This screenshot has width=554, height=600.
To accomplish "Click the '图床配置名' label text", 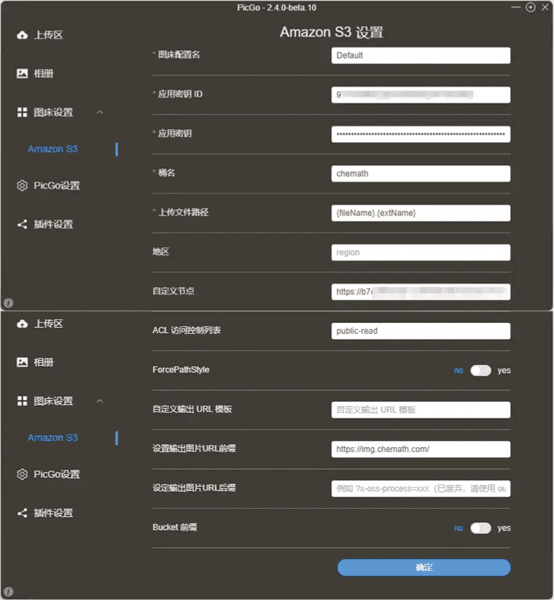I will [179, 55].
